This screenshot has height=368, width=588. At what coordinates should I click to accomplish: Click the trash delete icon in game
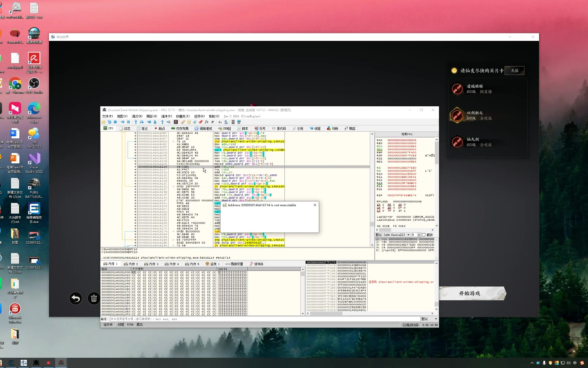coord(94,298)
